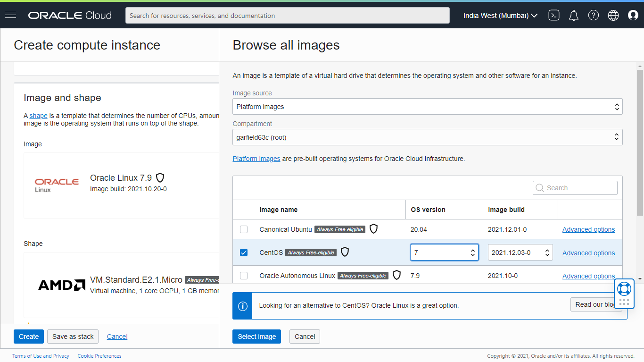Open the language globe menu

pyautogui.click(x=613, y=16)
